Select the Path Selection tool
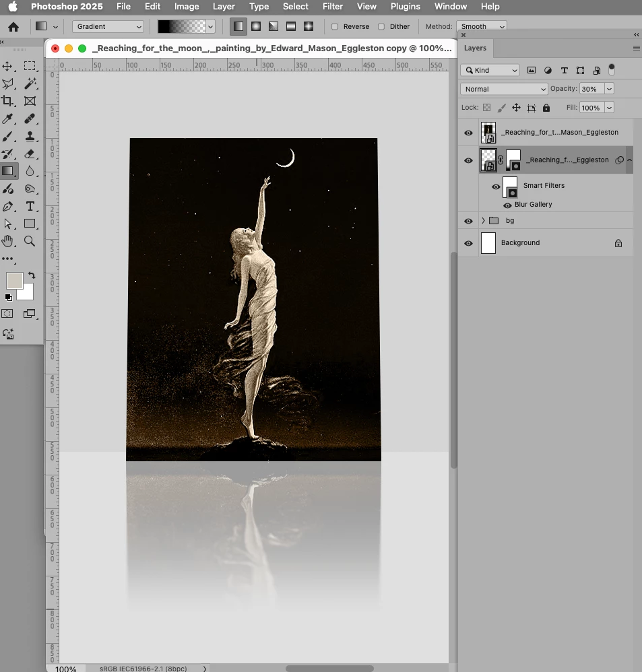 pyautogui.click(x=7, y=224)
